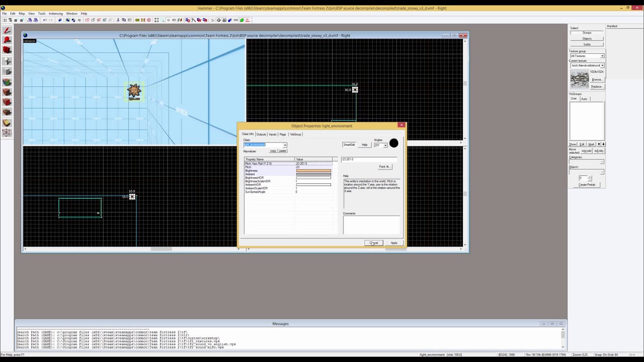Click the Comments text box
Viewport: 644px width, 362px height.
coord(371,225)
